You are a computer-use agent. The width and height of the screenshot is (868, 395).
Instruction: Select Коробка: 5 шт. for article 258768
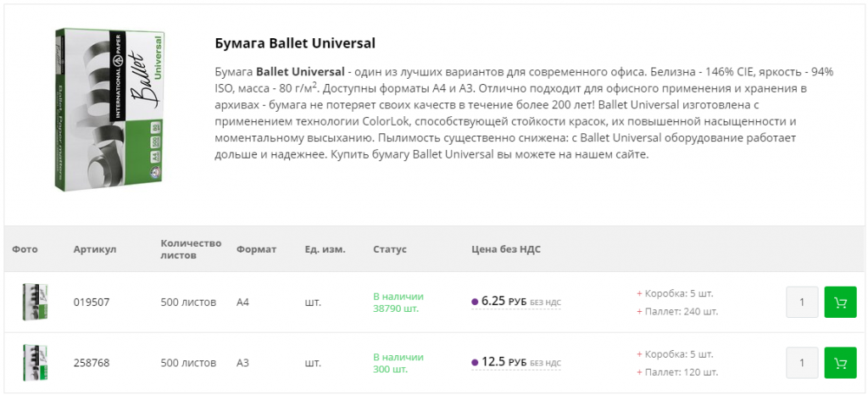[678, 353]
